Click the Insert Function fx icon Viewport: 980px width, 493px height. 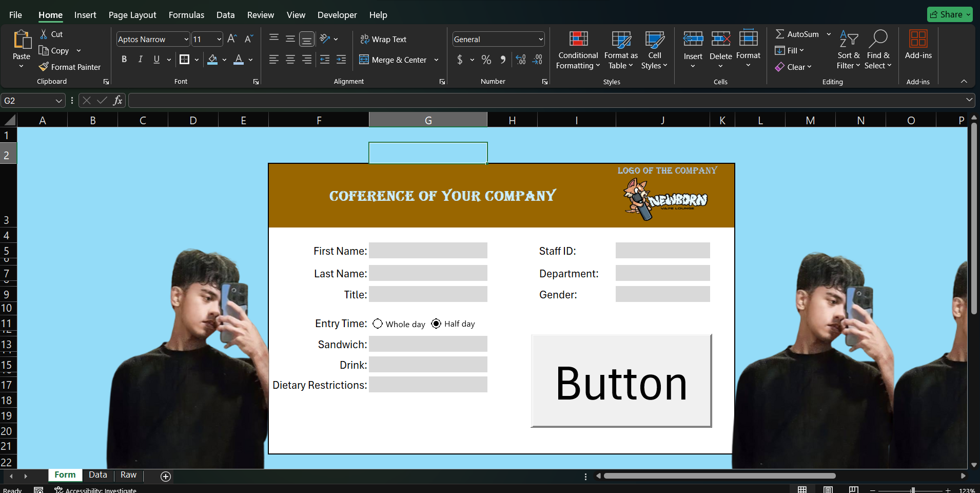[x=117, y=101]
